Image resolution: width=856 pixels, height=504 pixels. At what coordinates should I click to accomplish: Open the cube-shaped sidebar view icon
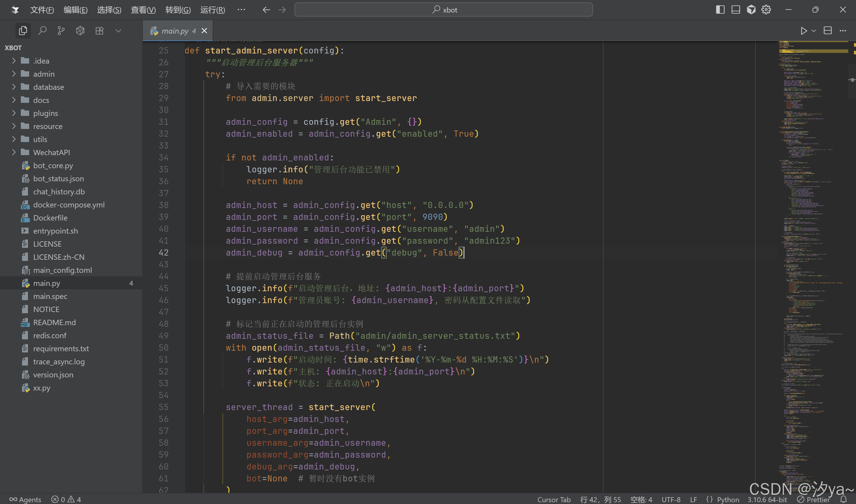pos(80,31)
